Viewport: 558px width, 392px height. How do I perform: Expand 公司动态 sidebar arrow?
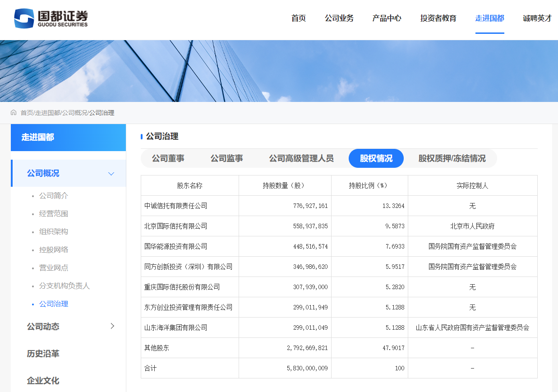click(x=112, y=326)
